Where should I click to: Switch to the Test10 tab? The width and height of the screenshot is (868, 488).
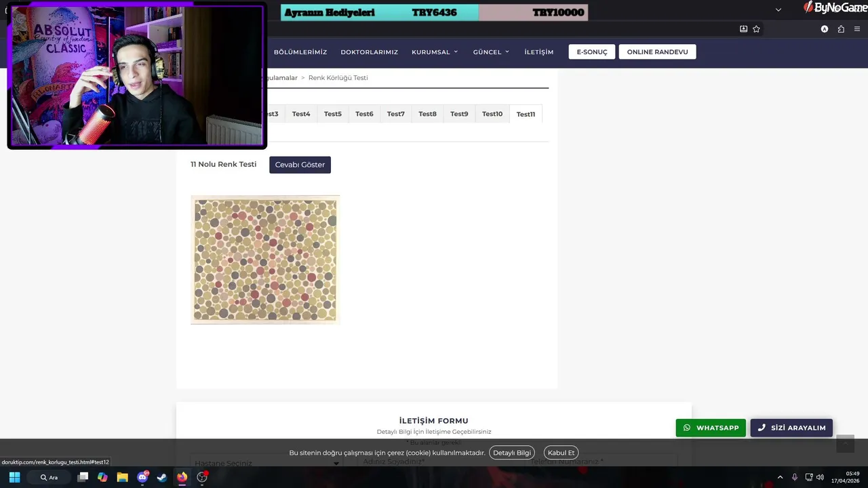coord(492,114)
